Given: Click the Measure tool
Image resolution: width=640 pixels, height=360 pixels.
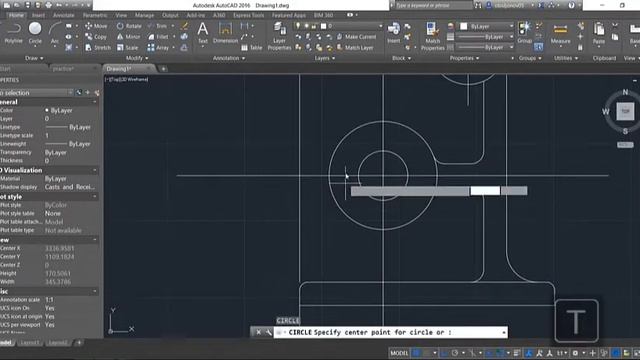Looking at the screenshot, I should tap(560, 33).
